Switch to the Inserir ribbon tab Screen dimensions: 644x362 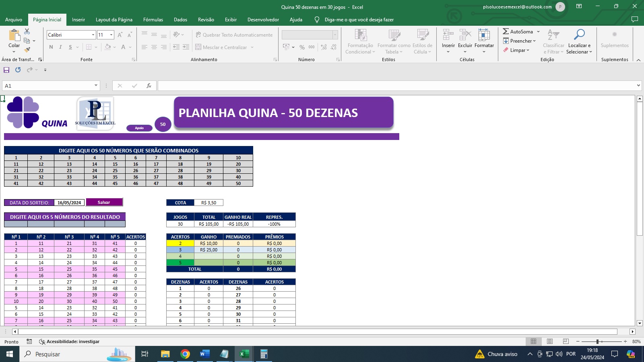coord(78,20)
